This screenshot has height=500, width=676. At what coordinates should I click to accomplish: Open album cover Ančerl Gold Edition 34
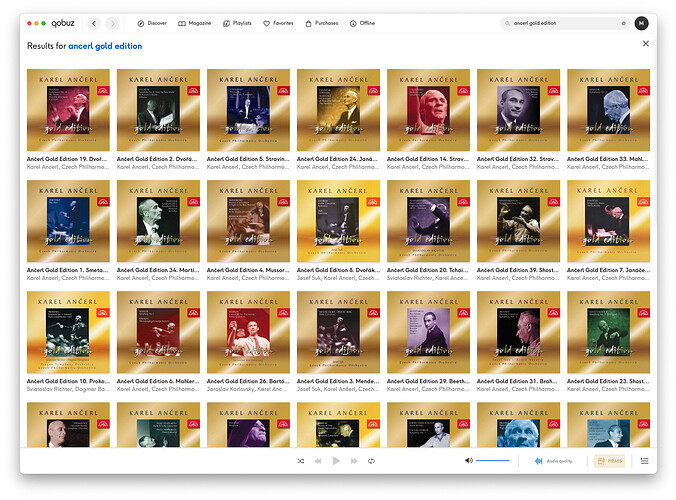click(158, 221)
